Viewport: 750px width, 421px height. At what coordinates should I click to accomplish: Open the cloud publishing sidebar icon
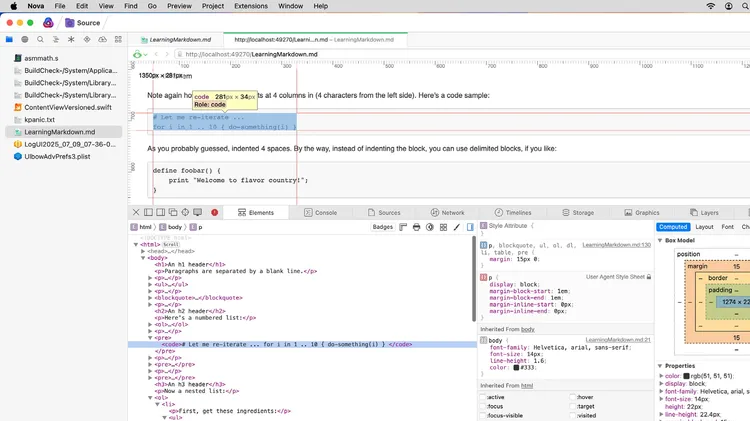tap(102, 39)
